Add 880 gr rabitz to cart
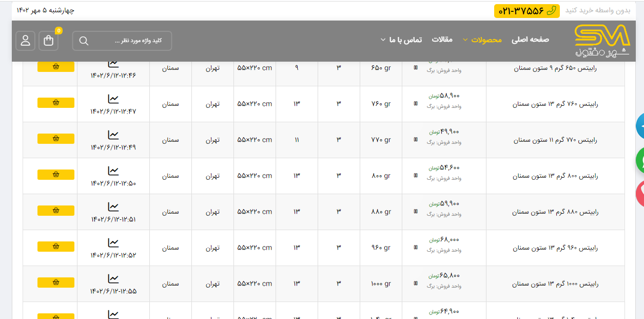Image resolution: width=644 pixels, height=319 pixels. point(56,211)
